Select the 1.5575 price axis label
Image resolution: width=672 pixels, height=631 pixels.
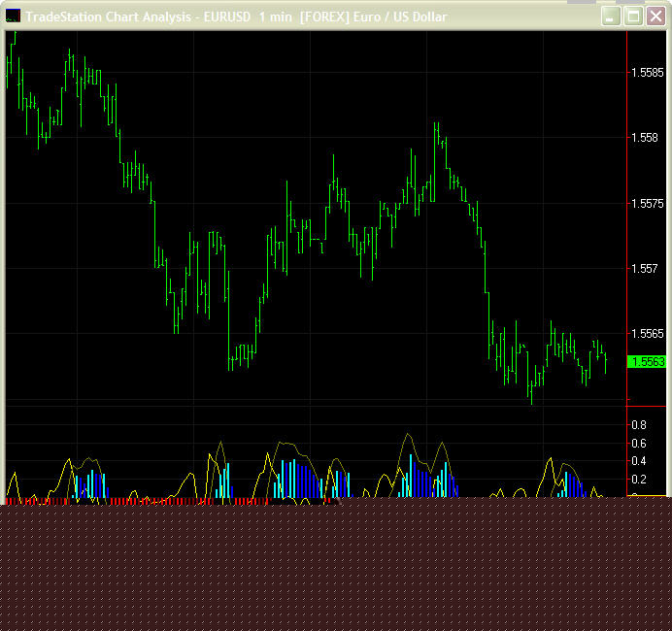point(648,204)
